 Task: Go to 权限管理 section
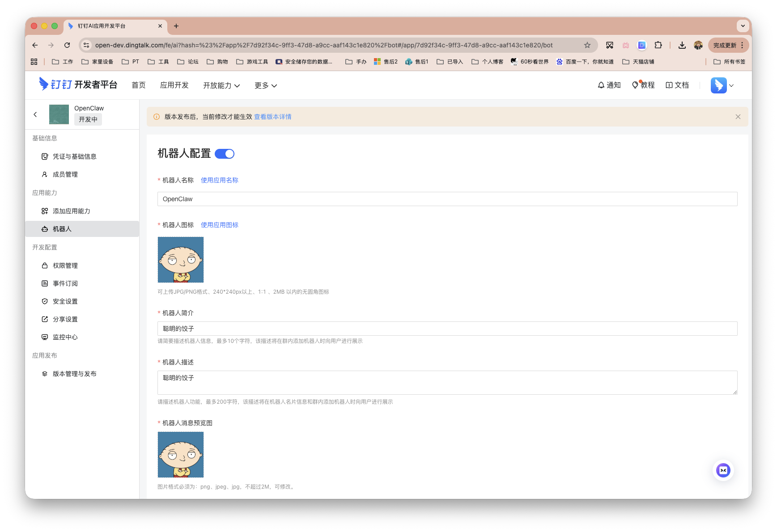(x=65, y=265)
